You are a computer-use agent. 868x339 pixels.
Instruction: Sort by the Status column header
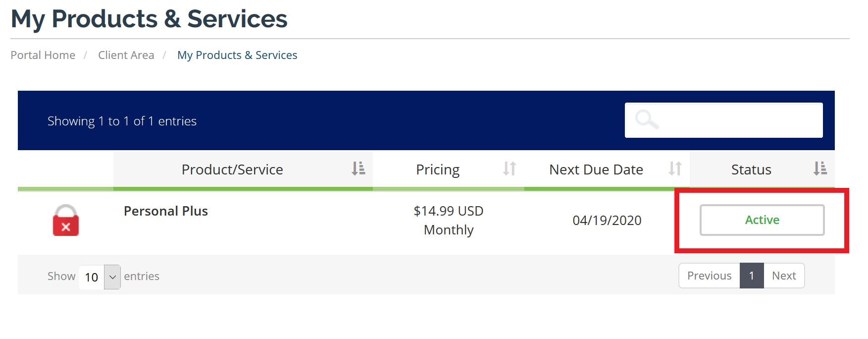coord(751,169)
